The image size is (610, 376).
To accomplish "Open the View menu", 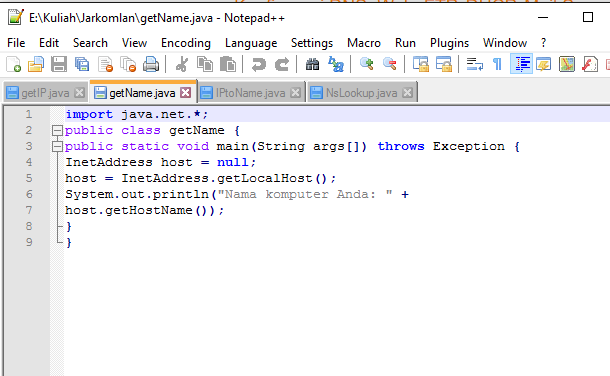I will tap(134, 43).
